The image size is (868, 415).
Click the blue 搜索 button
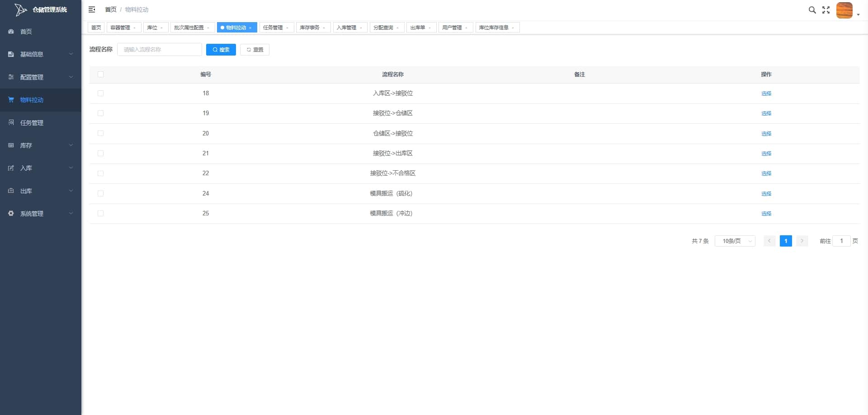(221, 50)
